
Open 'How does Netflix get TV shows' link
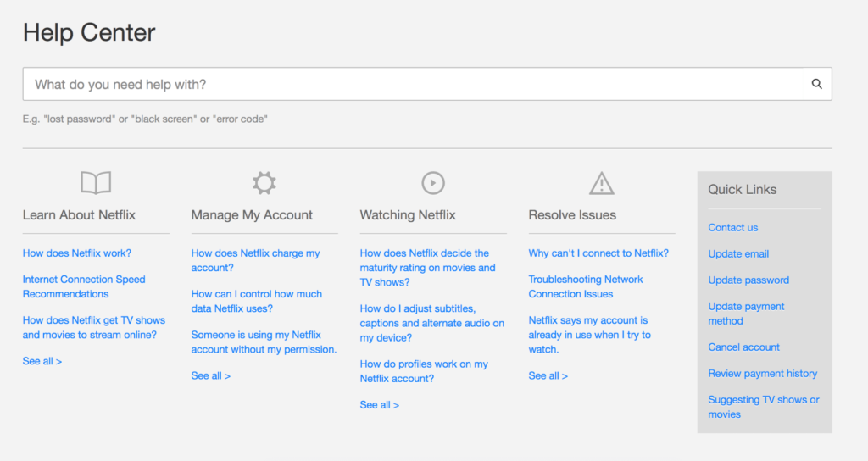point(94,328)
